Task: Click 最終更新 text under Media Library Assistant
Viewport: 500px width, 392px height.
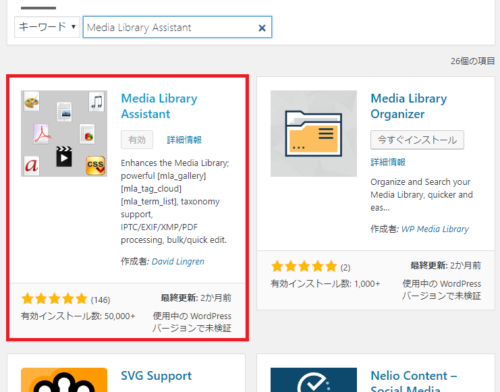Action: point(196,298)
